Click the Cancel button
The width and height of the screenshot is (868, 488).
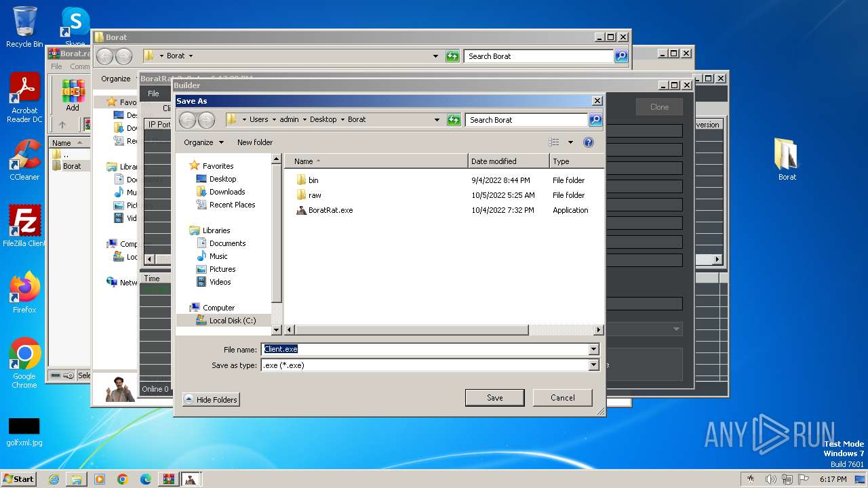coord(562,398)
